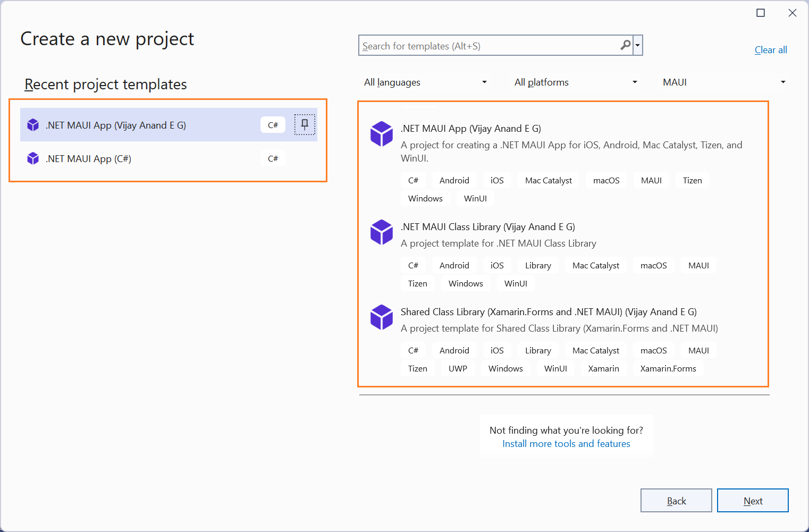Click the Library tag under .NET MAUI Class Library
This screenshot has height=532, width=809.
point(538,266)
